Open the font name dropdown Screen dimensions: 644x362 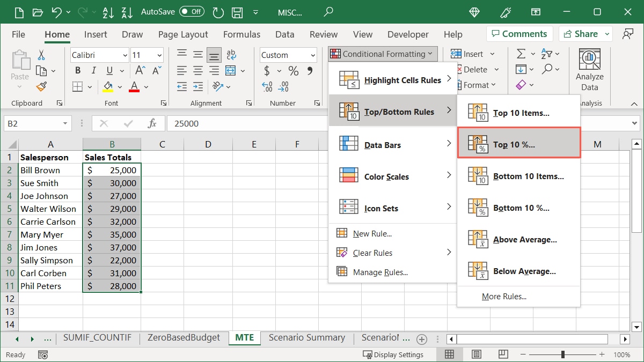pos(125,55)
